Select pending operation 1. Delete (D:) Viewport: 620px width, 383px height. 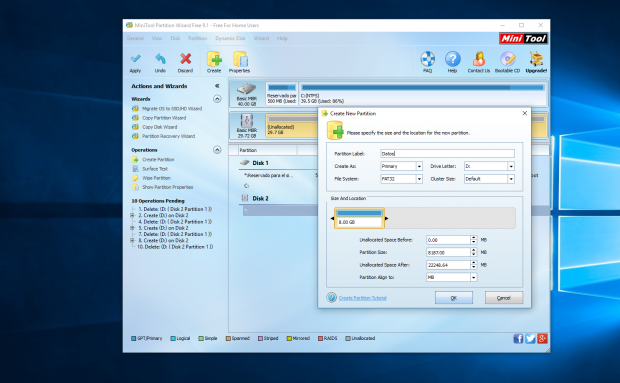click(175, 209)
